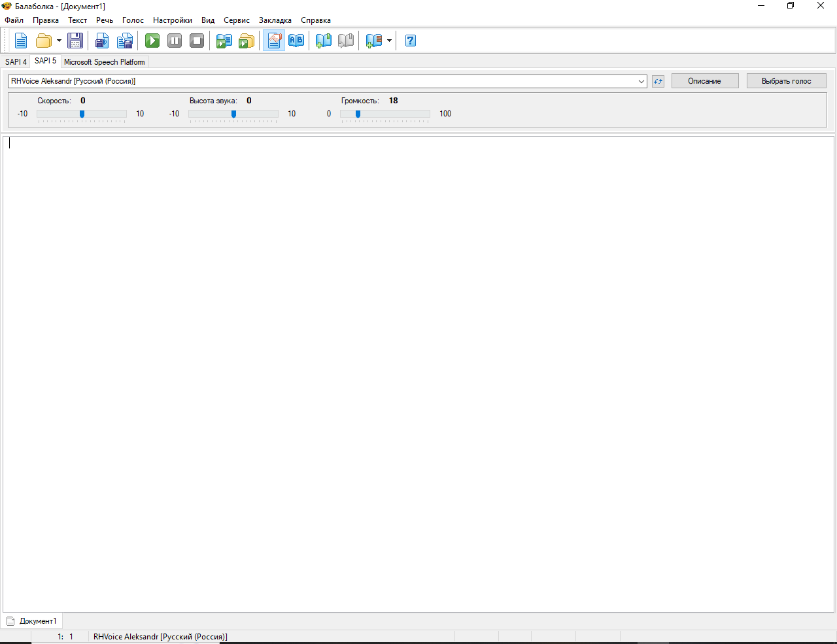Image resolution: width=837 pixels, height=644 pixels.
Task: Click the Save floppy disk icon
Action: click(75, 41)
